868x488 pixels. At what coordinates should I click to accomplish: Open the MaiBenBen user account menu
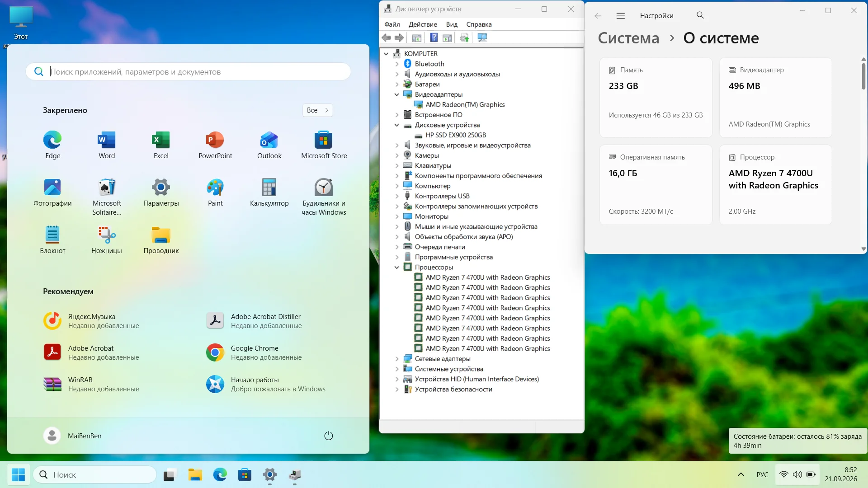tap(73, 436)
